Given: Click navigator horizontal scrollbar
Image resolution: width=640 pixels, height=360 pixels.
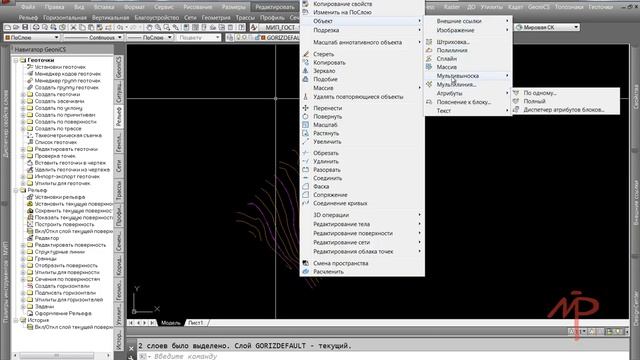Looking at the screenshot, I should 57,356.
